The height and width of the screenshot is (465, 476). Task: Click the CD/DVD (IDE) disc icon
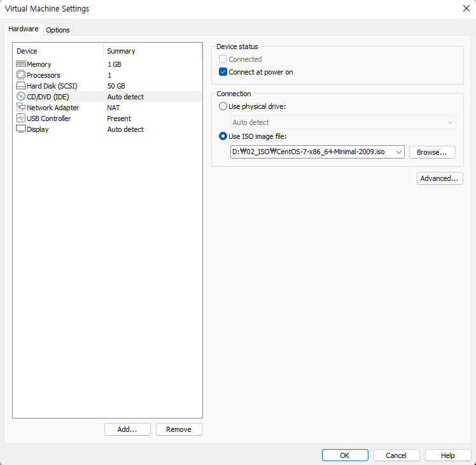(20, 97)
